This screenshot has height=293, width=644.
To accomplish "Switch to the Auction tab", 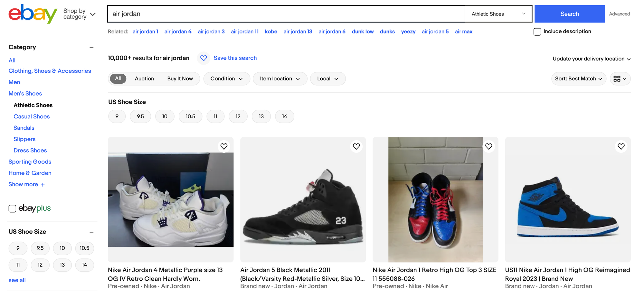I will pyautogui.click(x=144, y=79).
